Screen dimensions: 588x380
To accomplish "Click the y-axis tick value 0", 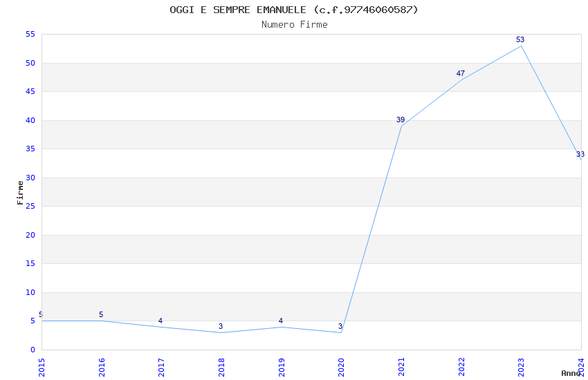I will (33, 350).
